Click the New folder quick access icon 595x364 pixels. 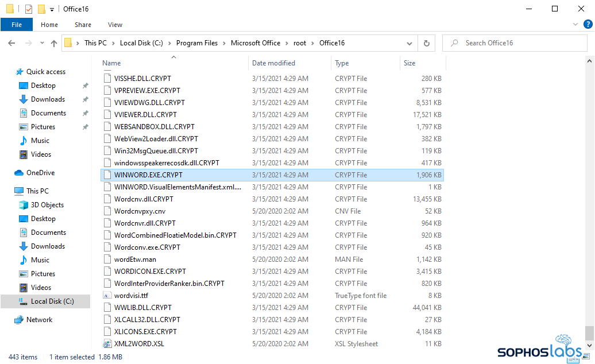coord(41,9)
